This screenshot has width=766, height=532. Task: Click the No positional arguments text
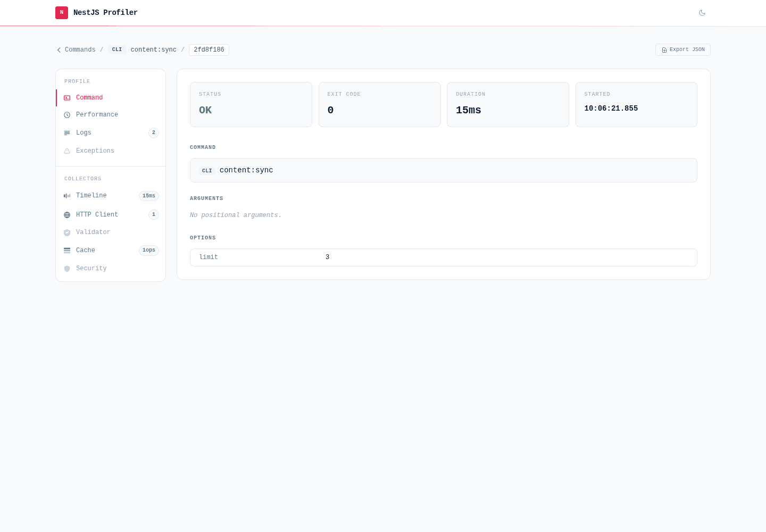(x=236, y=215)
